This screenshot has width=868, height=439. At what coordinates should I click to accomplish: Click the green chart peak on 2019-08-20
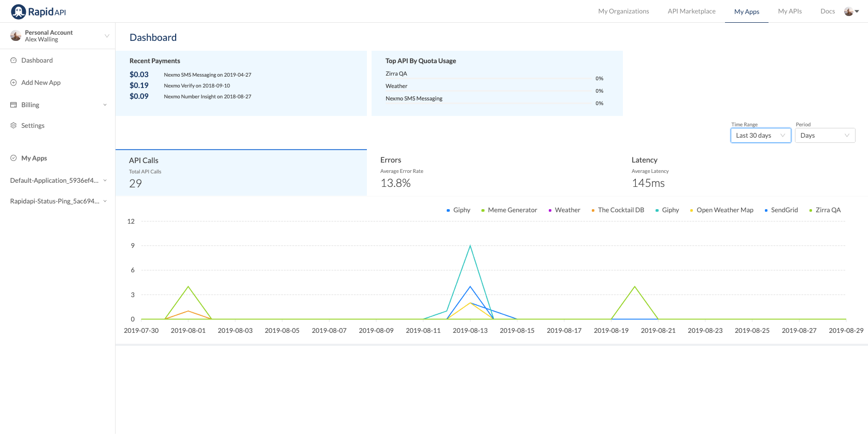coord(635,287)
